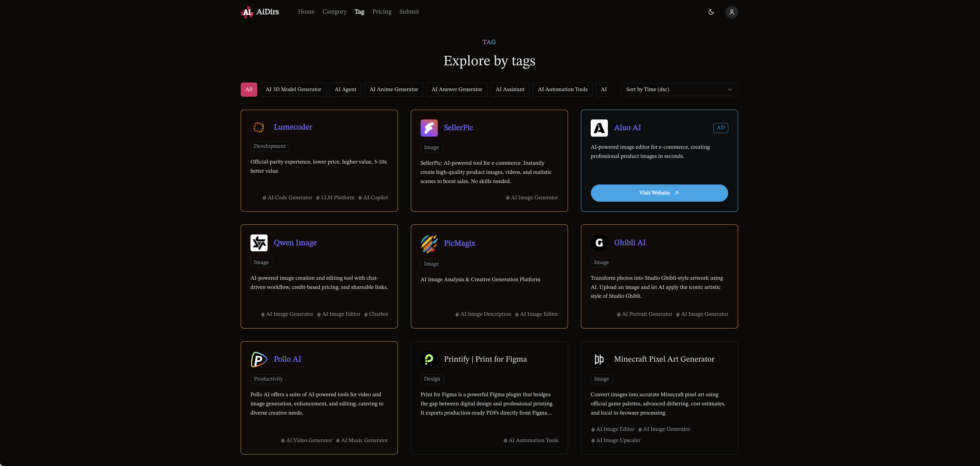The width and height of the screenshot is (980, 466).
Task: Click the Ghibli AI app icon
Action: point(599,242)
